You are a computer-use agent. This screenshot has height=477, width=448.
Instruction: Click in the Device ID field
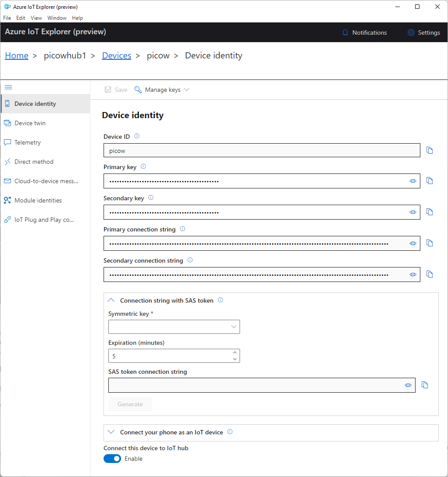coord(262,150)
